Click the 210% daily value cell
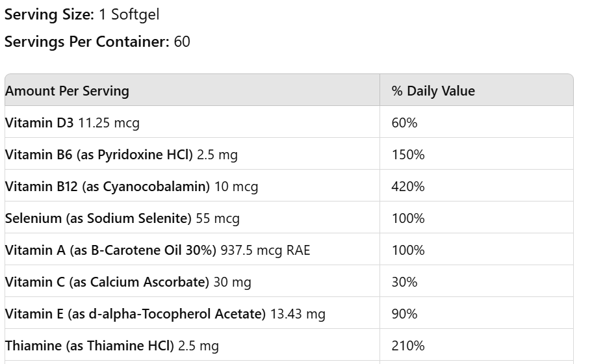The height and width of the screenshot is (364, 592). click(408, 346)
